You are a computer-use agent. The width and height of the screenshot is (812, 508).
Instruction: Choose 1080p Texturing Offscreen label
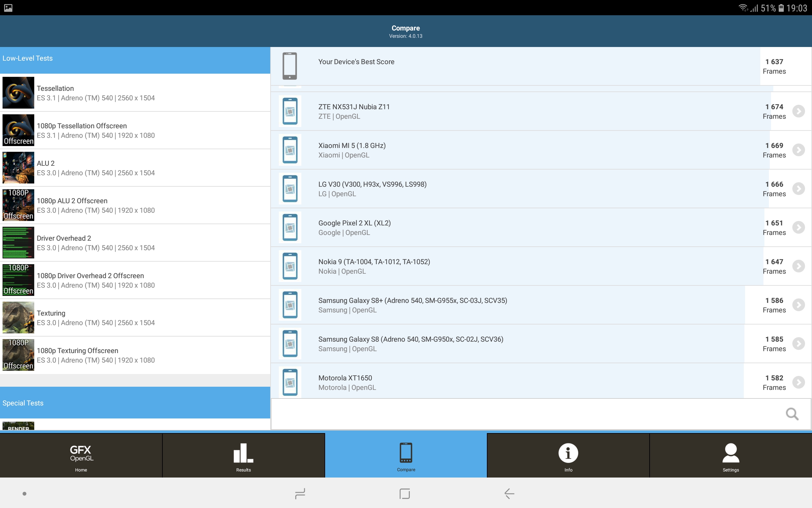click(77, 351)
